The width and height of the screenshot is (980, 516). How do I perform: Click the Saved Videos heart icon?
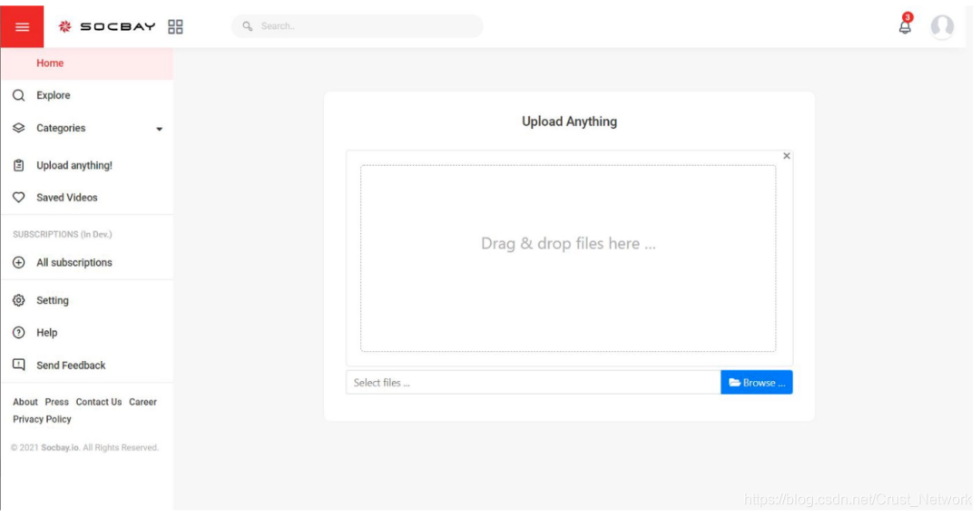point(19,198)
